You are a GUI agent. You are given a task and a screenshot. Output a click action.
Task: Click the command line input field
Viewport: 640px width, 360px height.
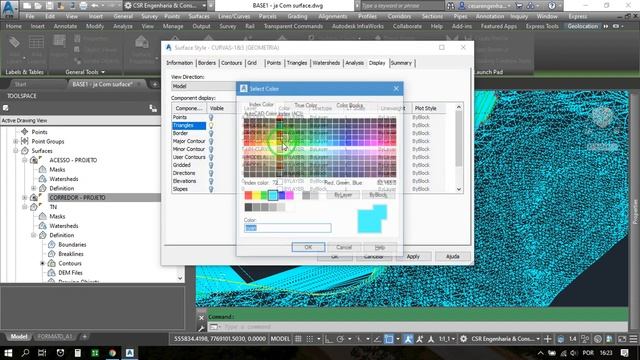point(418,327)
